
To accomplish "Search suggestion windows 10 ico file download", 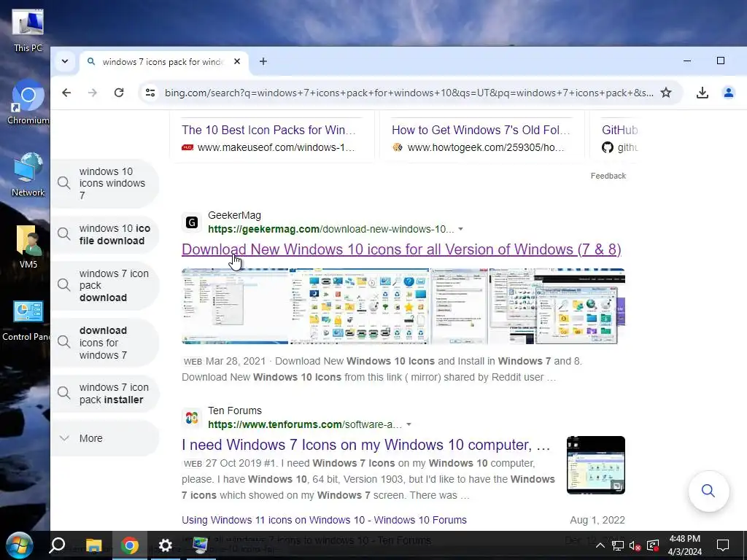I will [x=105, y=234].
